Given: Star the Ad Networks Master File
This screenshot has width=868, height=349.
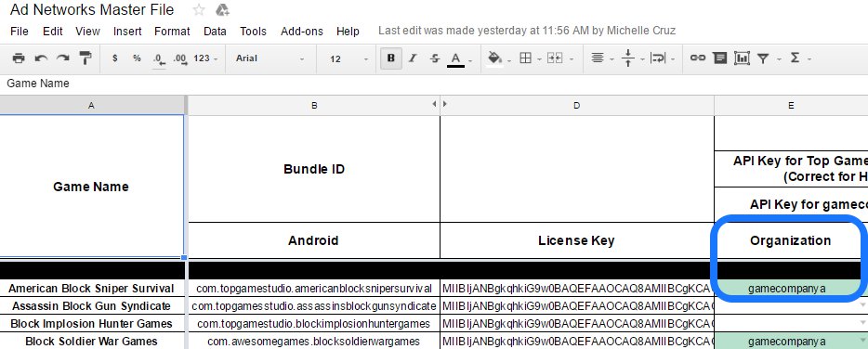Looking at the screenshot, I should pos(198,10).
